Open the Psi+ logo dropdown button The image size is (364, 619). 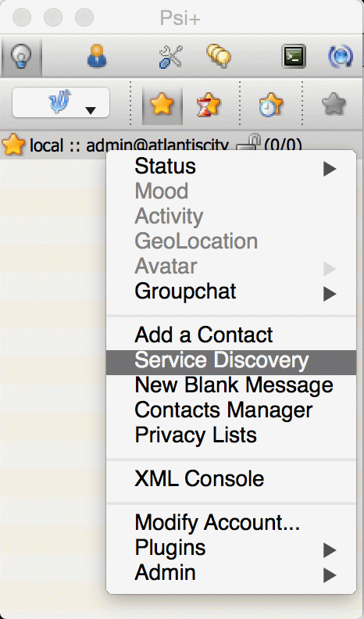[61, 102]
